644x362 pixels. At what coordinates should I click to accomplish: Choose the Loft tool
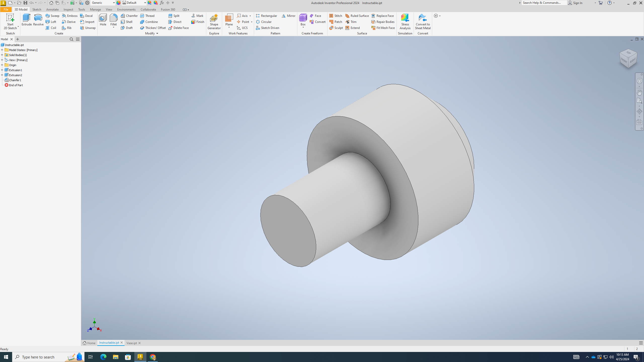(x=51, y=22)
